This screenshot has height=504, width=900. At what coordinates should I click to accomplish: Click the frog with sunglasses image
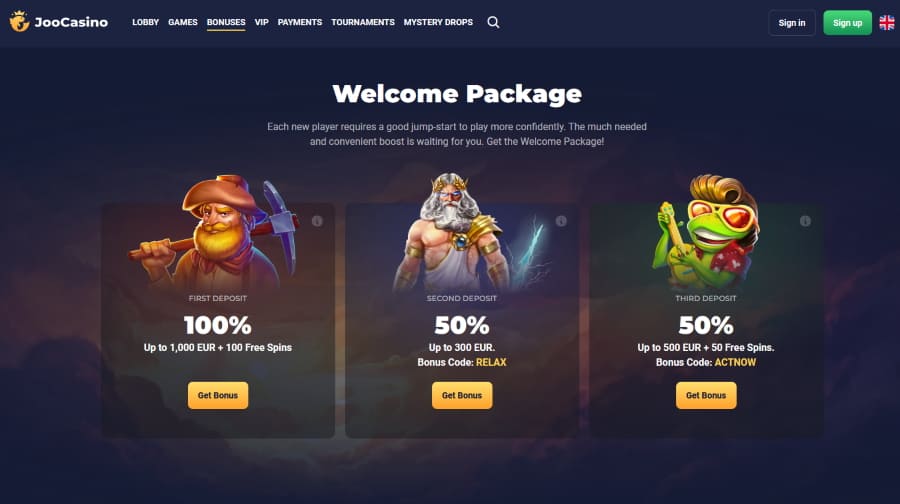[707, 232]
